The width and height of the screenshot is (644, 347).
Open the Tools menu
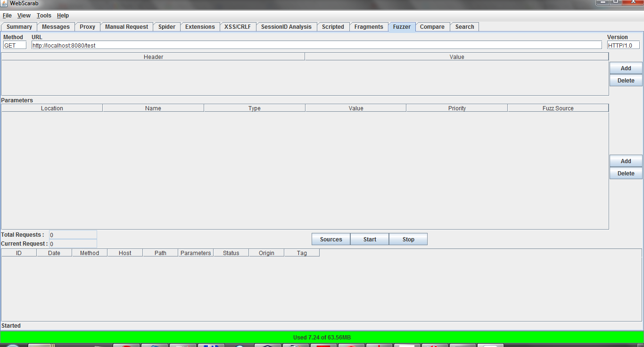click(44, 16)
